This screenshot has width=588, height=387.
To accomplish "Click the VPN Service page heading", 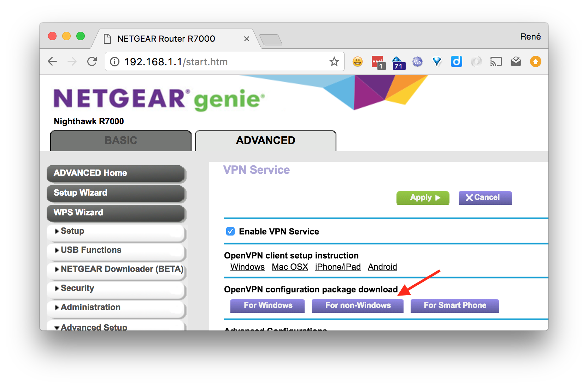I will click(x=257, y=170).
